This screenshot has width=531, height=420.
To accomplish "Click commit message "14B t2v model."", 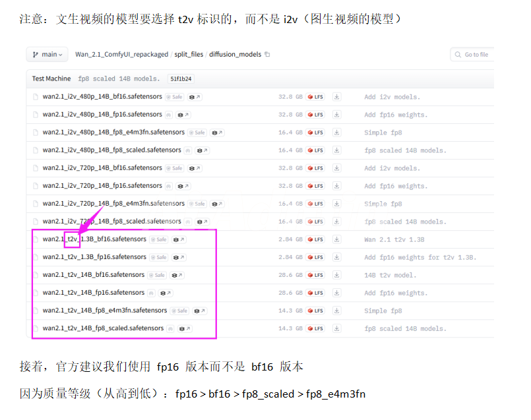I will [390, 275].
